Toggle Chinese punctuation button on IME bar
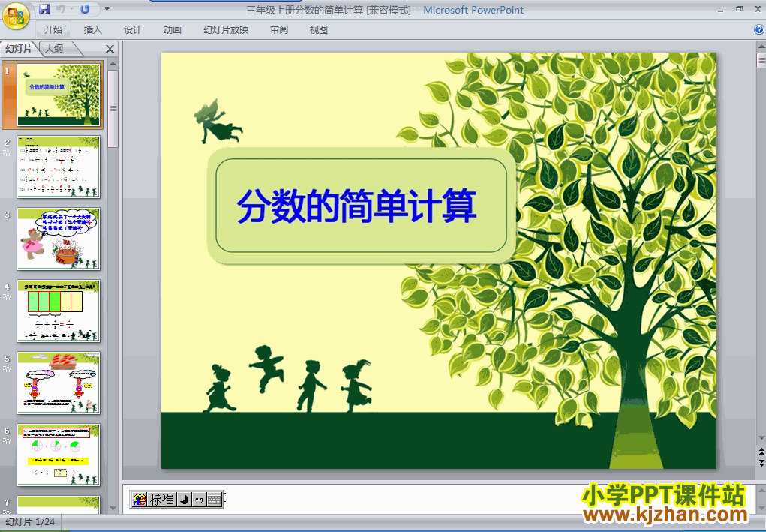Viewport: 766px width, 532px height. click(x=199, y=499)
